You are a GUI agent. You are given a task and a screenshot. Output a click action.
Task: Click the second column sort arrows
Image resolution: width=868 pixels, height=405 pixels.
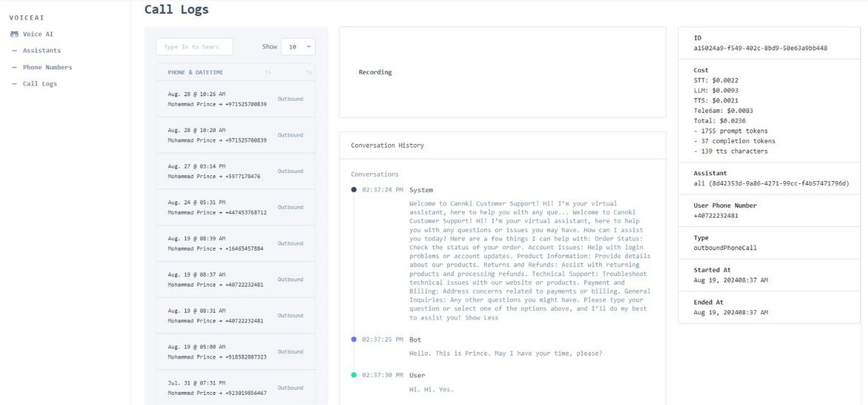tap(308, 72)
